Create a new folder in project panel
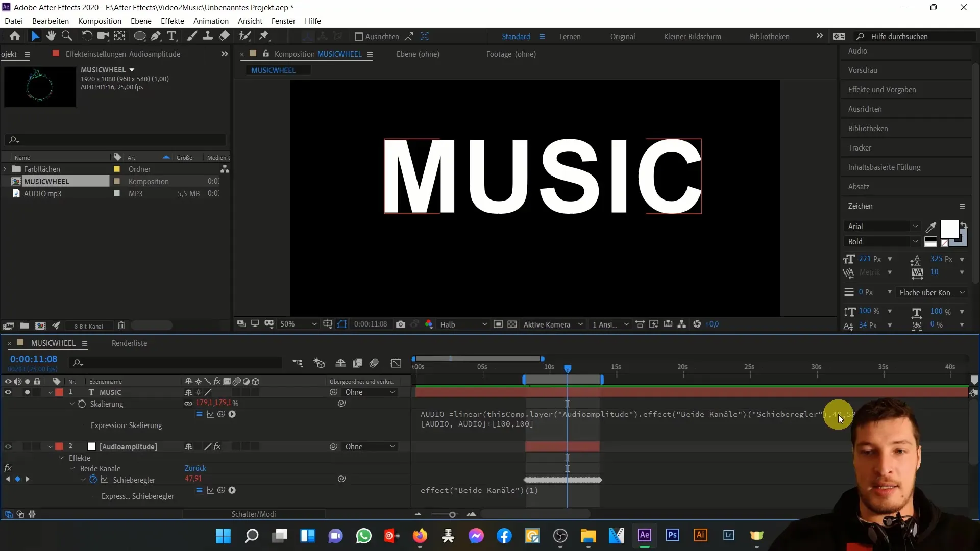 [x=24, y=325]
